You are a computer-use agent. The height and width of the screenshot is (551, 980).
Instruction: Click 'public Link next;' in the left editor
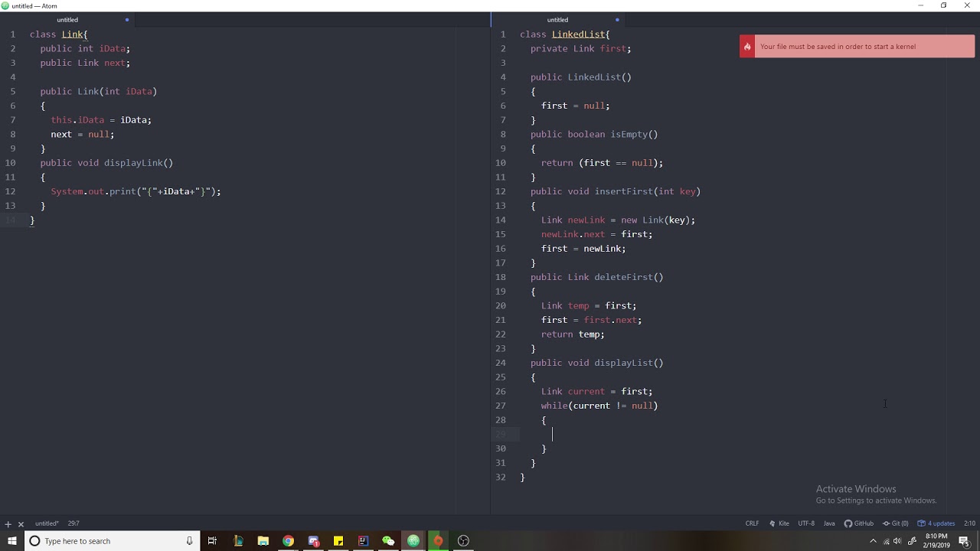85,63
